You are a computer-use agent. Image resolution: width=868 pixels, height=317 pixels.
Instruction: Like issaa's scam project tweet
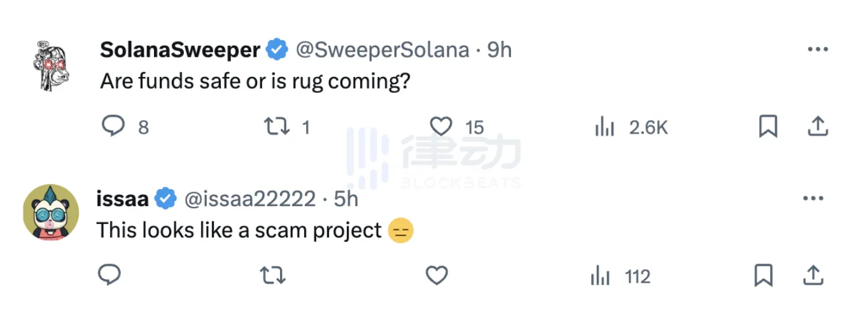pos(437,276)
